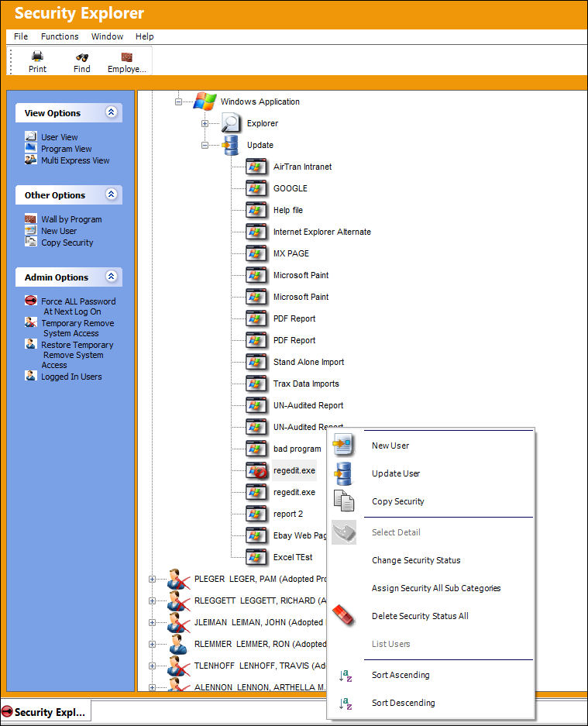Viewport: 588px width, 726px height.
Task: Collapse the View Options panel
Action: click(111, 112)
